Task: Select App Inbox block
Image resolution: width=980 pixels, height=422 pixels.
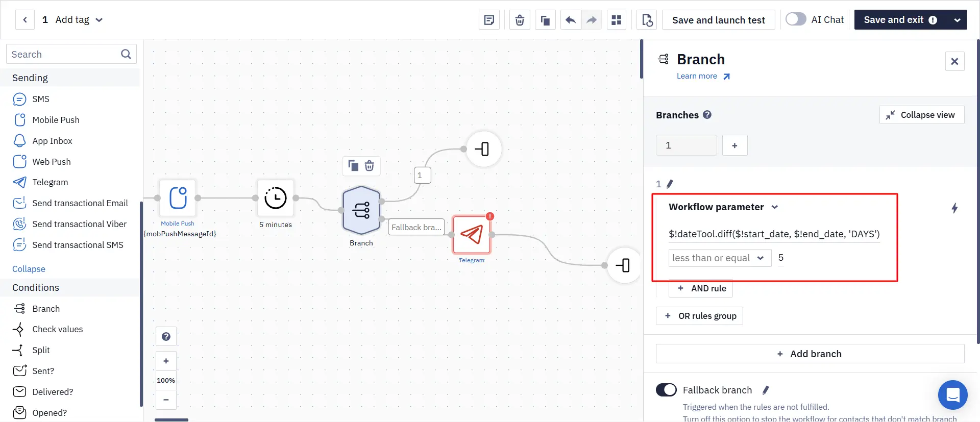Action: tap(42, 141)
